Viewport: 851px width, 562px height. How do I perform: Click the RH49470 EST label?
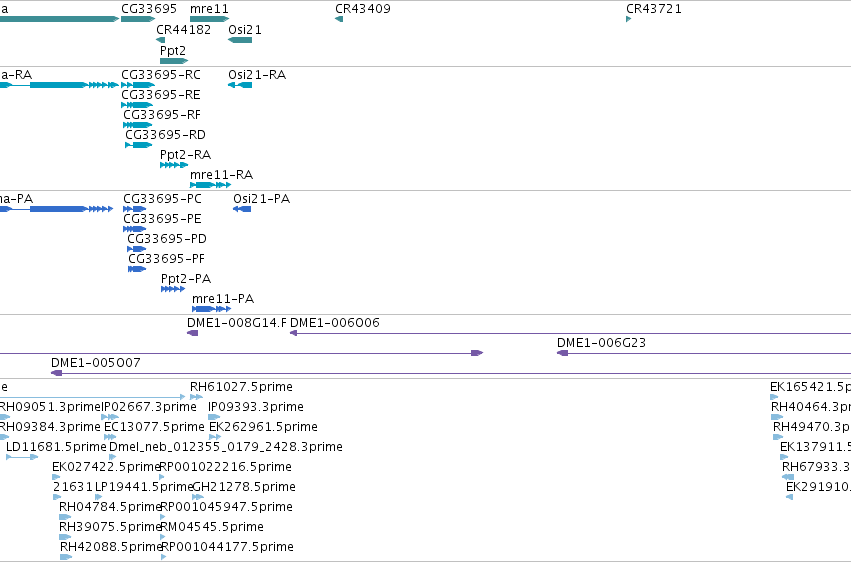(x=812, y=427)
